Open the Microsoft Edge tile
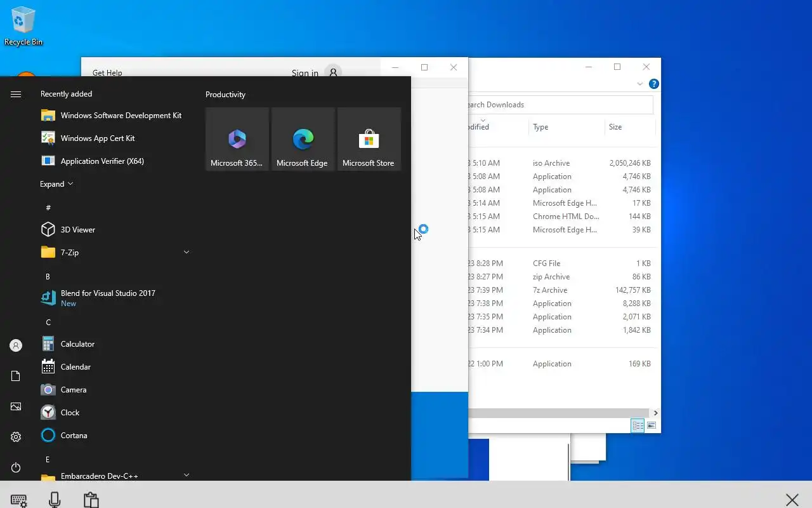The height and width of the screenshot is (508, 812). click(x=303, y=139)
